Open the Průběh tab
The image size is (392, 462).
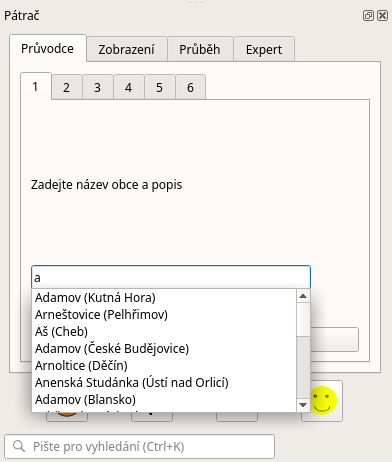pyautogui.click(x=200, y=49)
